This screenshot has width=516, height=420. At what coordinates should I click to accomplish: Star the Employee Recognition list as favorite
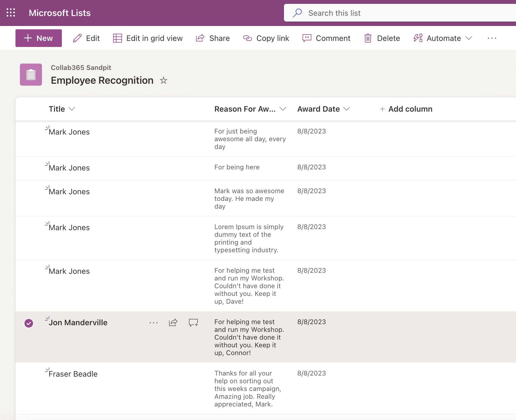pos(164,81)
